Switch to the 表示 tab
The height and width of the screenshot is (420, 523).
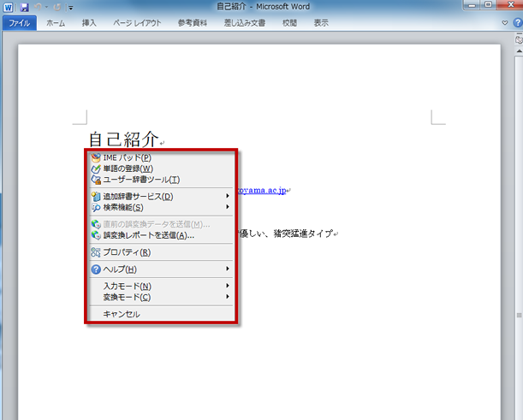pos(321,23)
